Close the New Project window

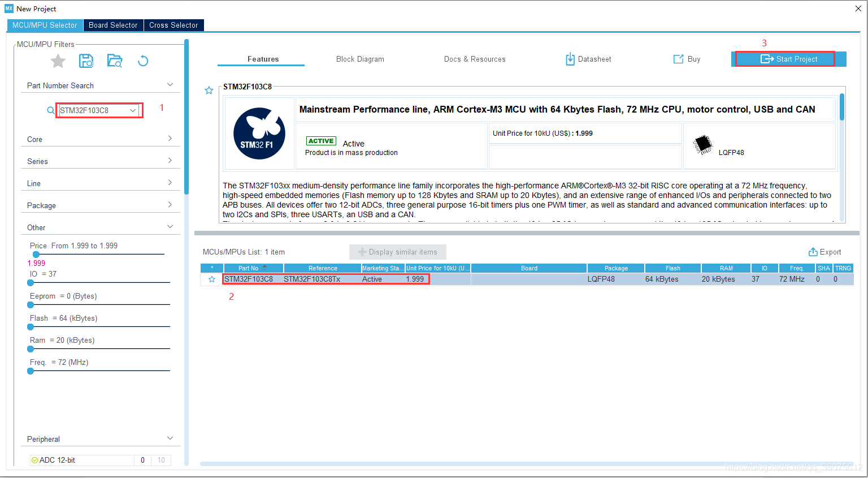(x=858, y=8)
